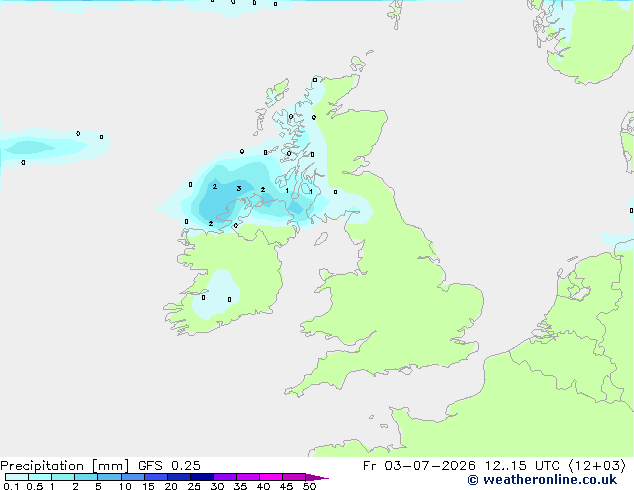This screenshot has height=490, width=634.
Task: Click the 20–25 mm legend color swatch
Action: pyautogui.click(x=178, y=477)
